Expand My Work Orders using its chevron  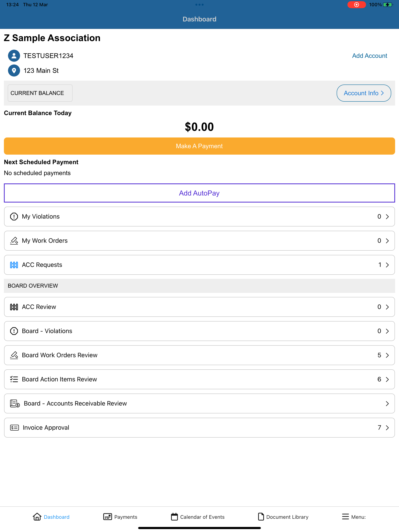click(387, 241)
